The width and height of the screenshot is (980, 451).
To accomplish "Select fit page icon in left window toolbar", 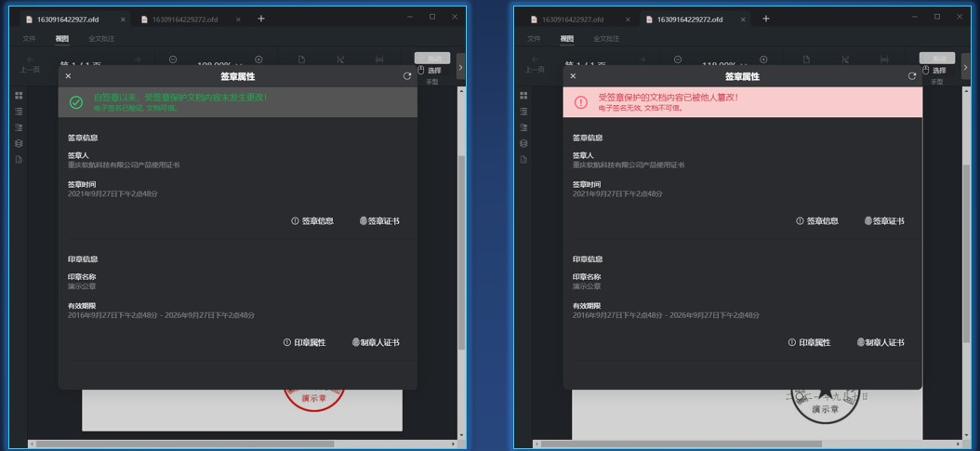I will (x=340, y=60).
